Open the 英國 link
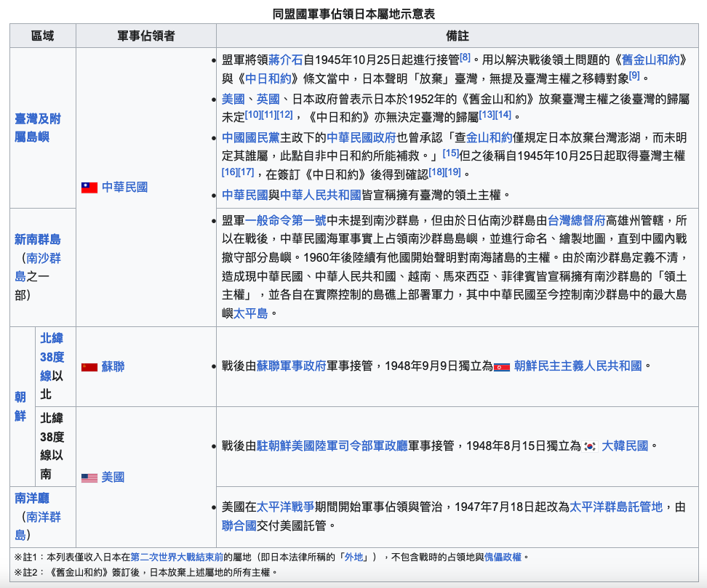The image size is (707, 588). click(268, 99)
